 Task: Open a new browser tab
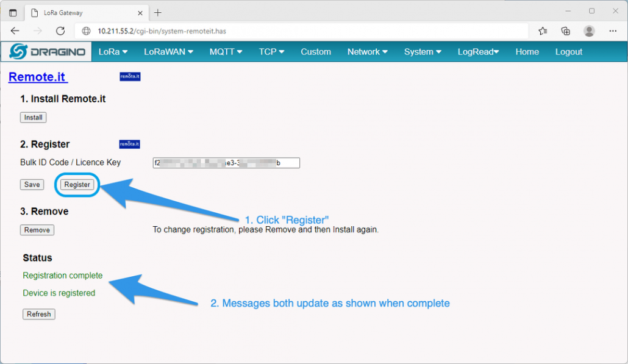pyautogui.click(x=158, y=13)
